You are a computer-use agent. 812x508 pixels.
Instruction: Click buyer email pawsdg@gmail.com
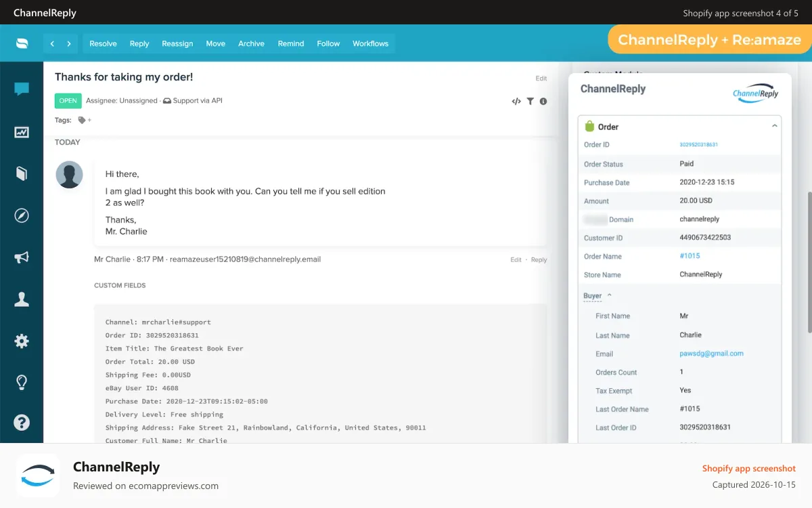[x=712, y=354]
